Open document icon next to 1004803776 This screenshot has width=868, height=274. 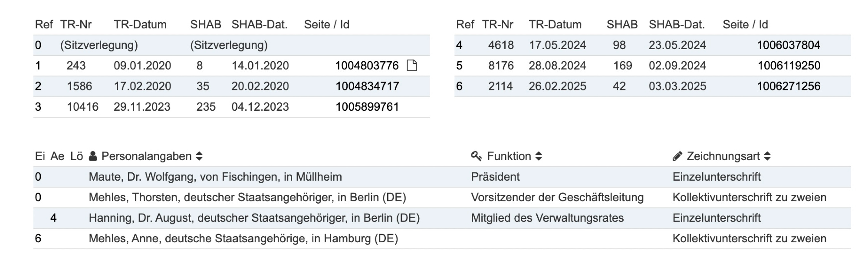[x=412, y=66]
